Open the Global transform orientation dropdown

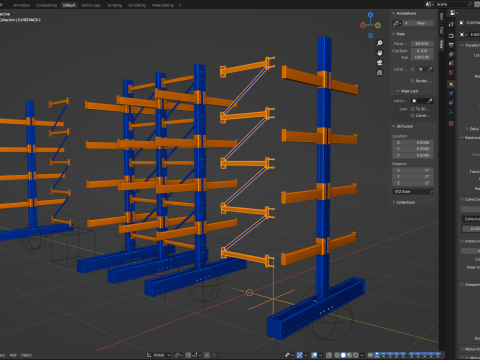click(x=159, y=355)
